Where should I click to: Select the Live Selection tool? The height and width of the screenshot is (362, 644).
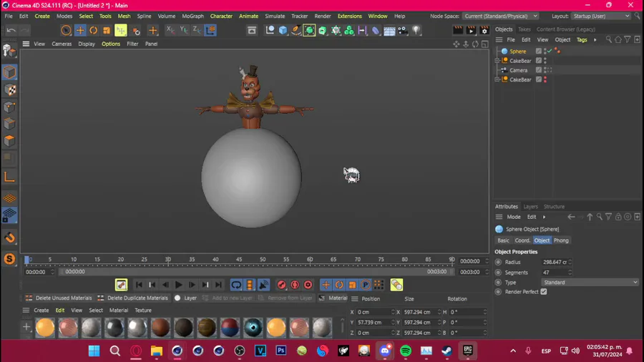tap(66, 30)
